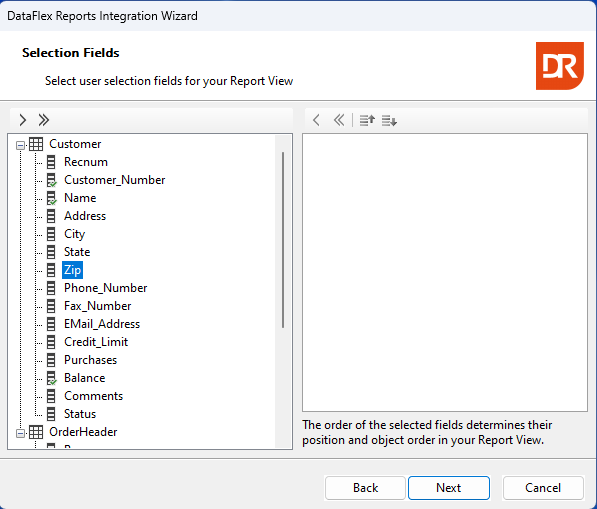Viewport: 597px width, 509px height.
Task: Click the move field down icon
Action: [389, 120]
